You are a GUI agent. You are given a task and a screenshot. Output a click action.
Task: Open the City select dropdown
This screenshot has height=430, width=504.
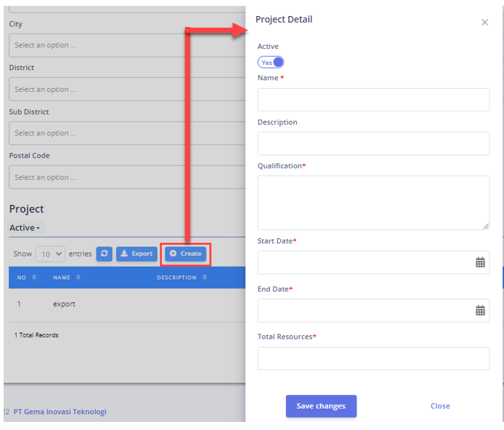[127, 45]
